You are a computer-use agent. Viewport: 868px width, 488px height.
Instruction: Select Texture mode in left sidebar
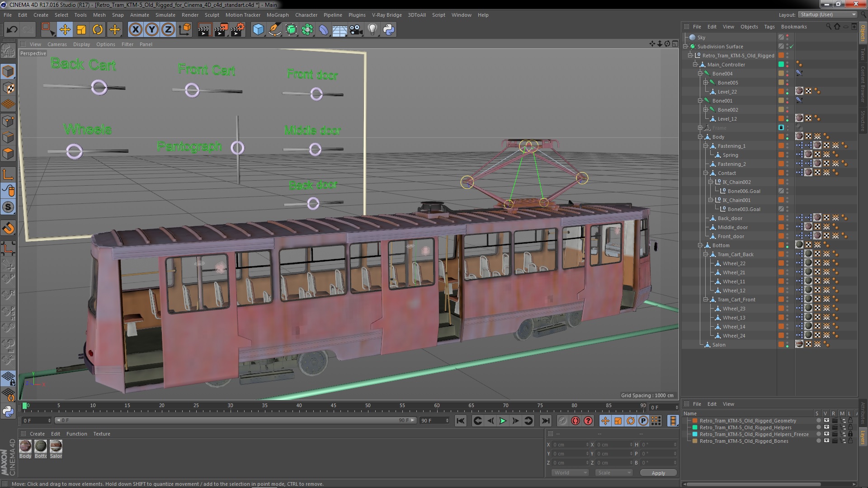pos(8,88)
